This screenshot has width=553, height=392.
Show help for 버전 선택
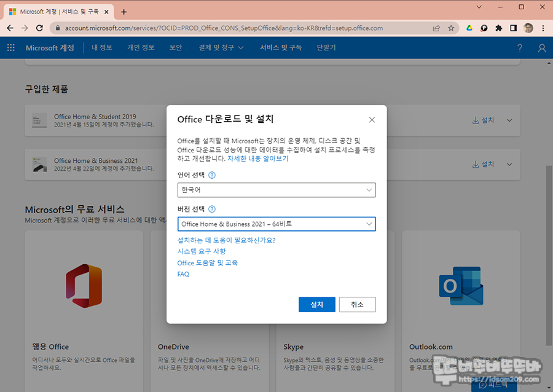pyautogui.click(x=211, y=209)
